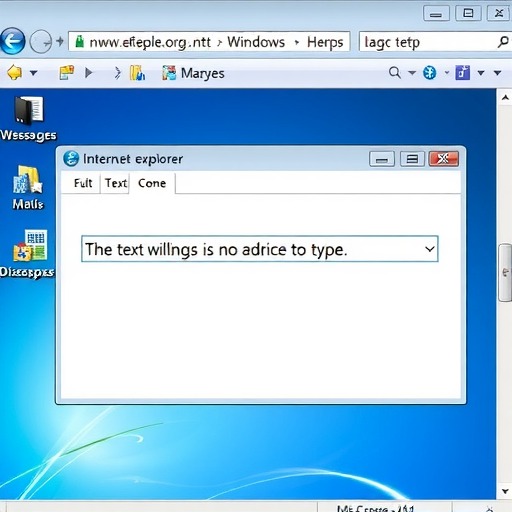The height and width of the screenshot is (512, 512).
Task: Click the greyed forward navigation button
Action: (41, 42)
